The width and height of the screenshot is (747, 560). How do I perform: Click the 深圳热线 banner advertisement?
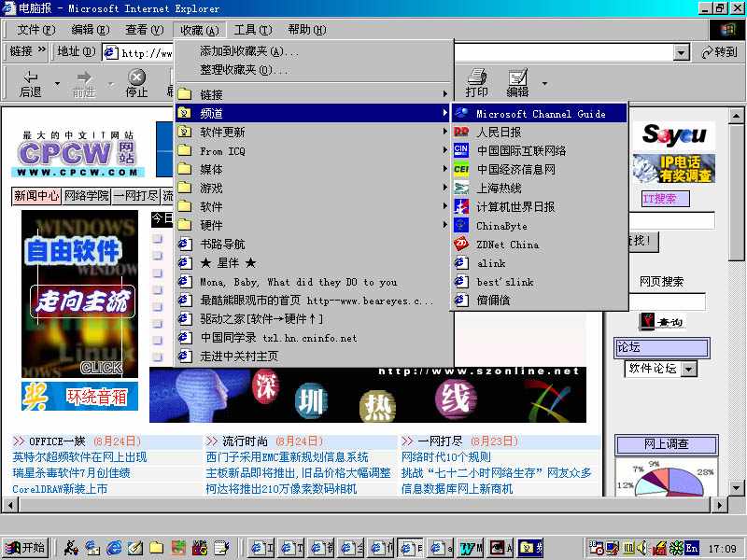point(368,395)
